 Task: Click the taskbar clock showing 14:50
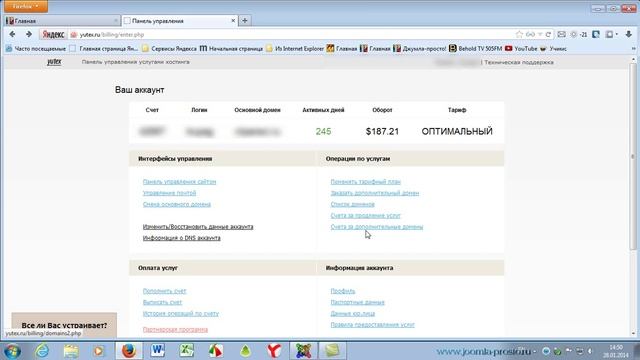[x=616, y=351]
